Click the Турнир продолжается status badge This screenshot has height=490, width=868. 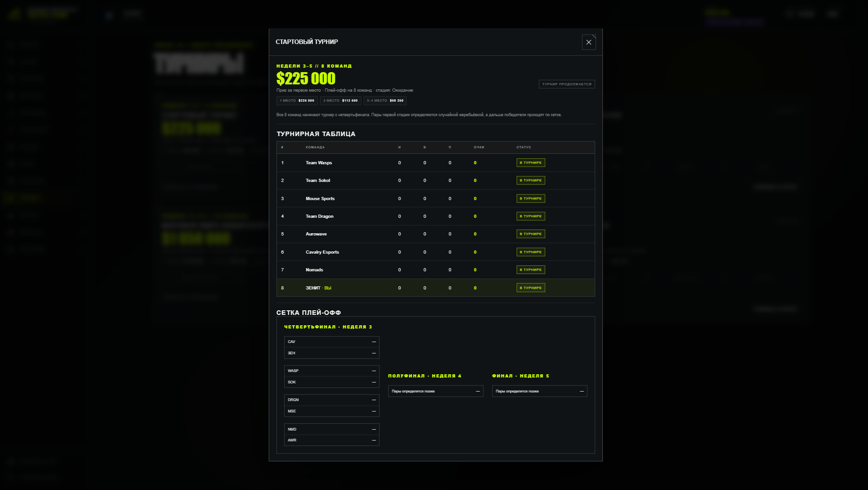tap(567, 84)
